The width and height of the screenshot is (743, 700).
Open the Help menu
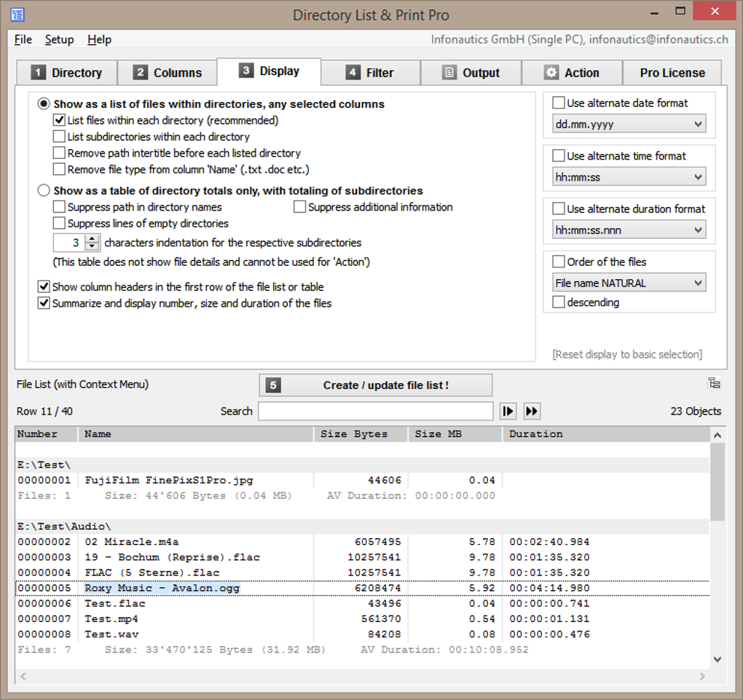pyautogui.click(x=99, y=39)
